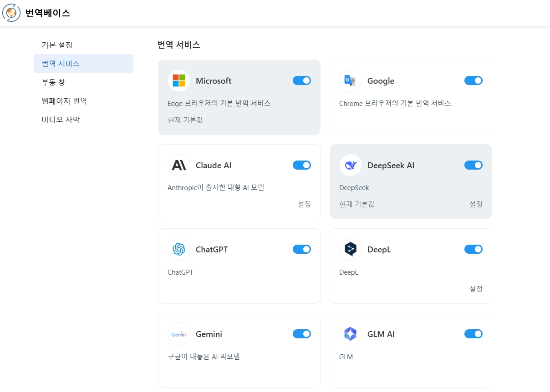
Task: Click the Chrome 브라우저의 기본 번역 서비스 description
Action: (395, 103)
